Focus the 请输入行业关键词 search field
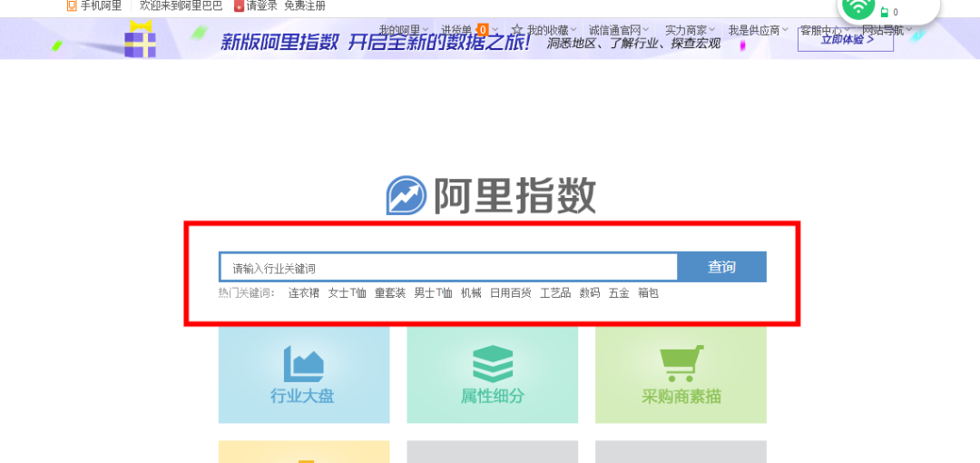 click(448, 268)
